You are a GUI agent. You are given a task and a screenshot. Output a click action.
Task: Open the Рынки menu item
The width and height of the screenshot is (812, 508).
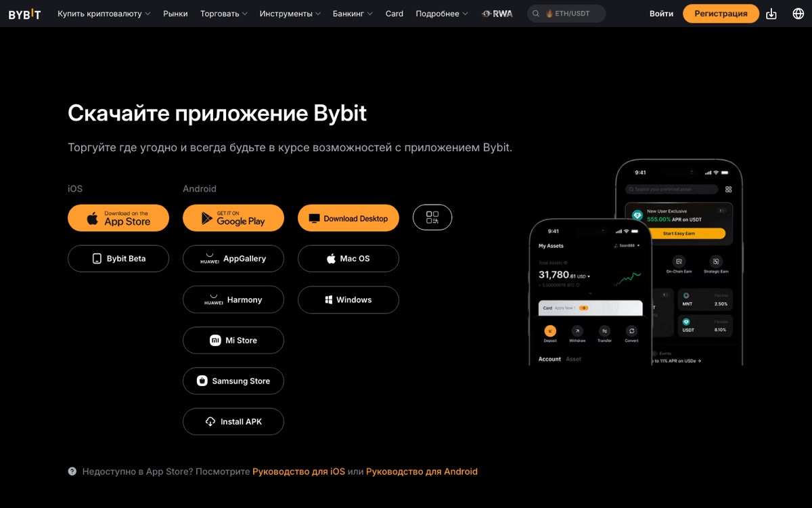175,14
